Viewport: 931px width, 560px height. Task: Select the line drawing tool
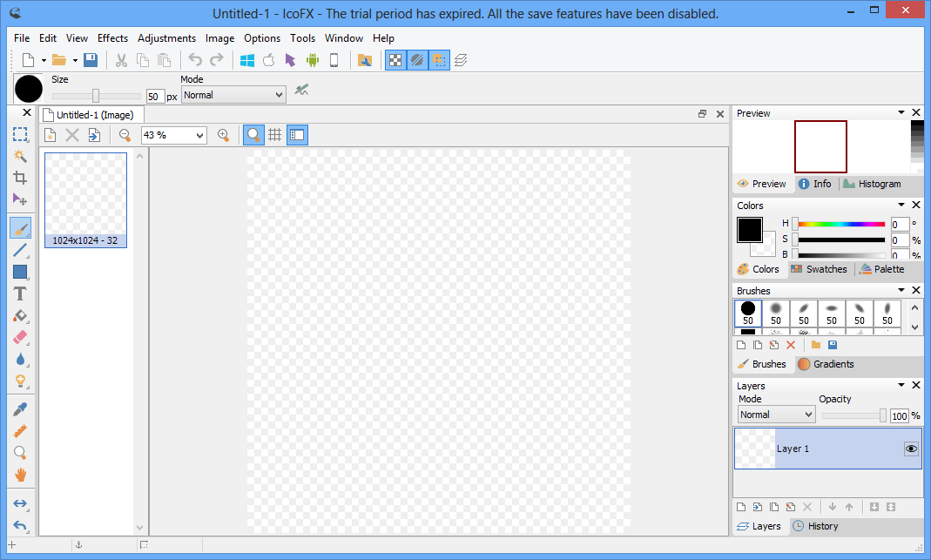coord(20,250)
